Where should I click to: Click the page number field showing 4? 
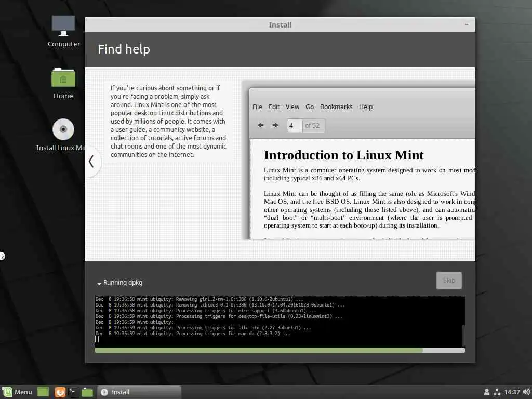point(294,126)
